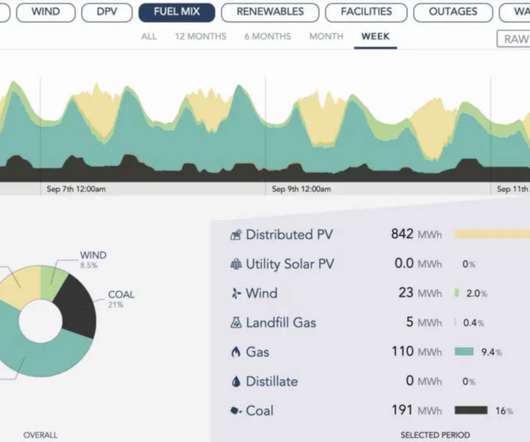The width and height of the screenshot is (530, 442).
Task: Select the WEEK time range
Action: click(x=376, y=36)
